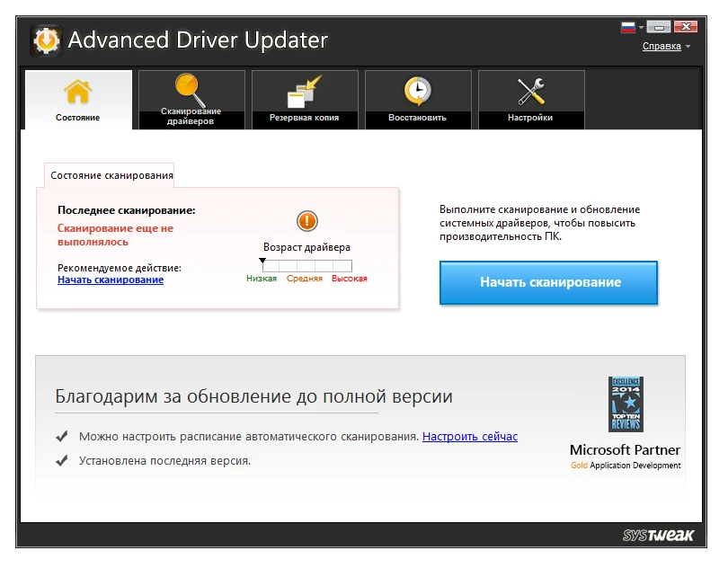Screen dimensions: 728x577
Task: Click the home icon on Состояние tab
Action: (x=78, y=92)
